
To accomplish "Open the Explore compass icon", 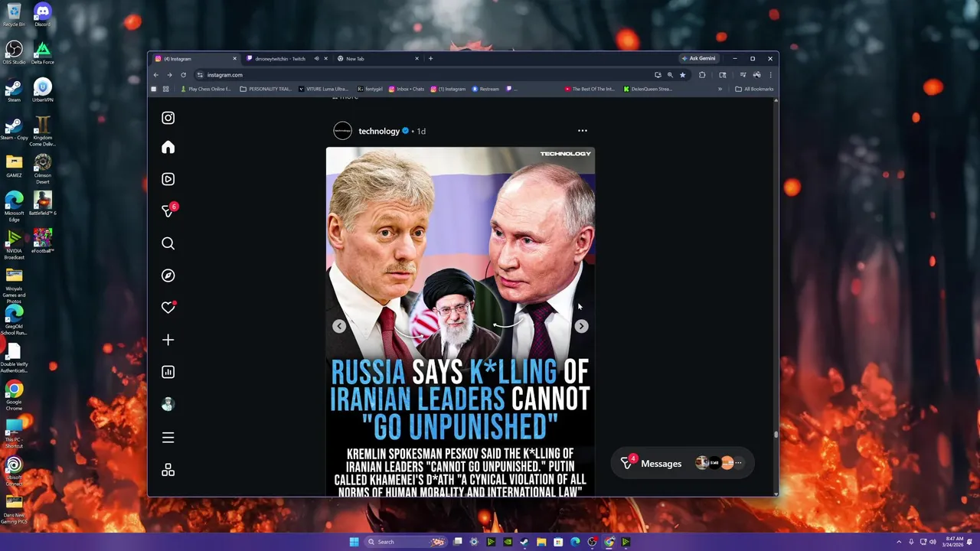I will tap(168, 275).
